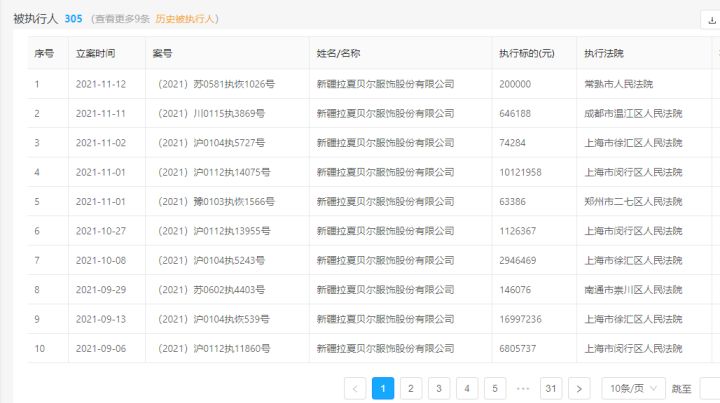The image size is (720, 403).
Task: Select page 1 in pagination
Action: 383,389
